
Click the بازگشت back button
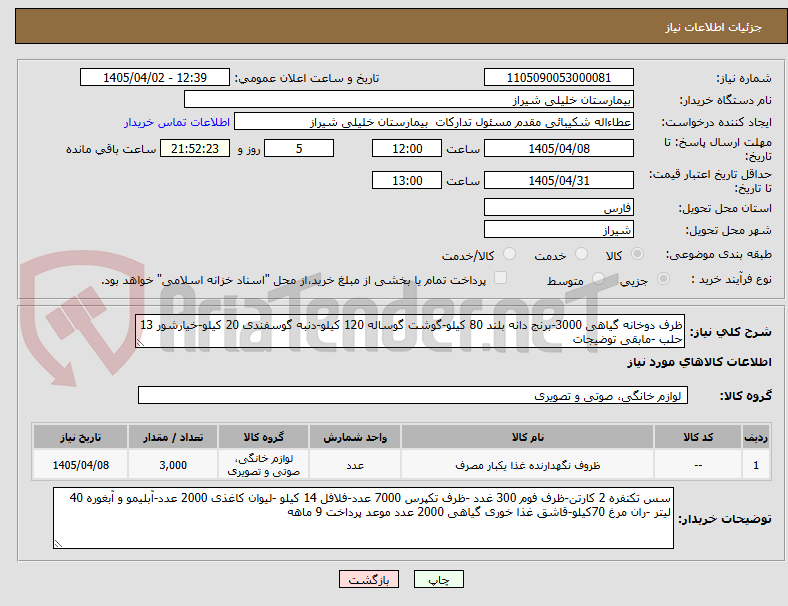coord(369,579)
